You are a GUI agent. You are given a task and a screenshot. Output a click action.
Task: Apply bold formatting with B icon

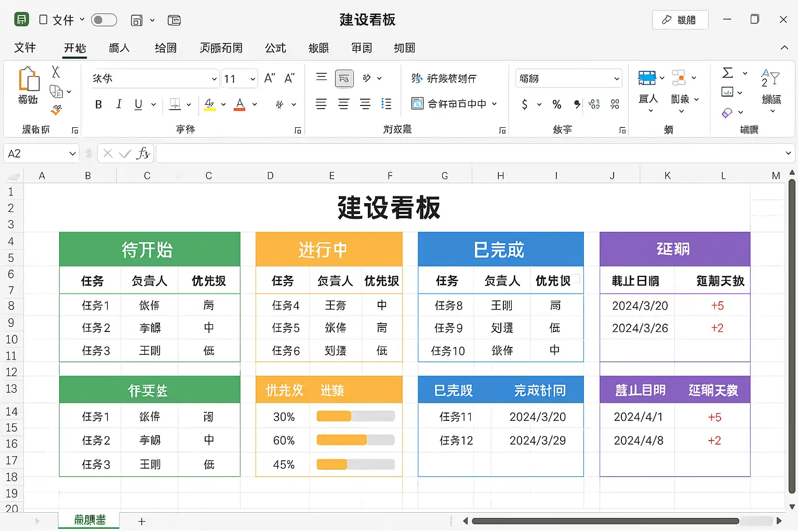(98, 104)
